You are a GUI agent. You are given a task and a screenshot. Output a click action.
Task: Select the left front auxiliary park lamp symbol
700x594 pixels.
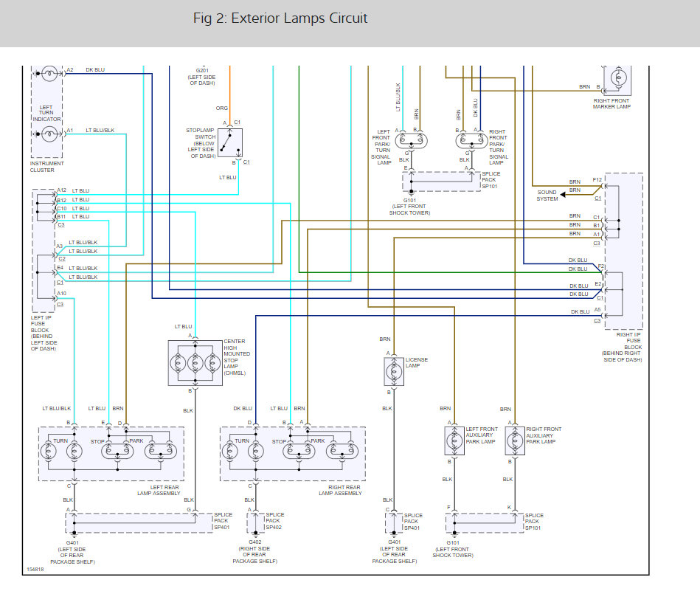[454, 441]
